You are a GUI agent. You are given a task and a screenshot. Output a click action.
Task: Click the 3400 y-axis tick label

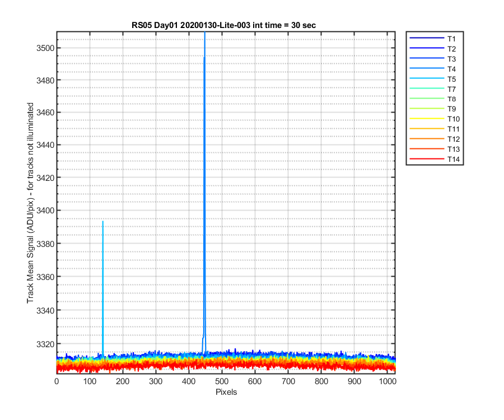pos(45,211)
